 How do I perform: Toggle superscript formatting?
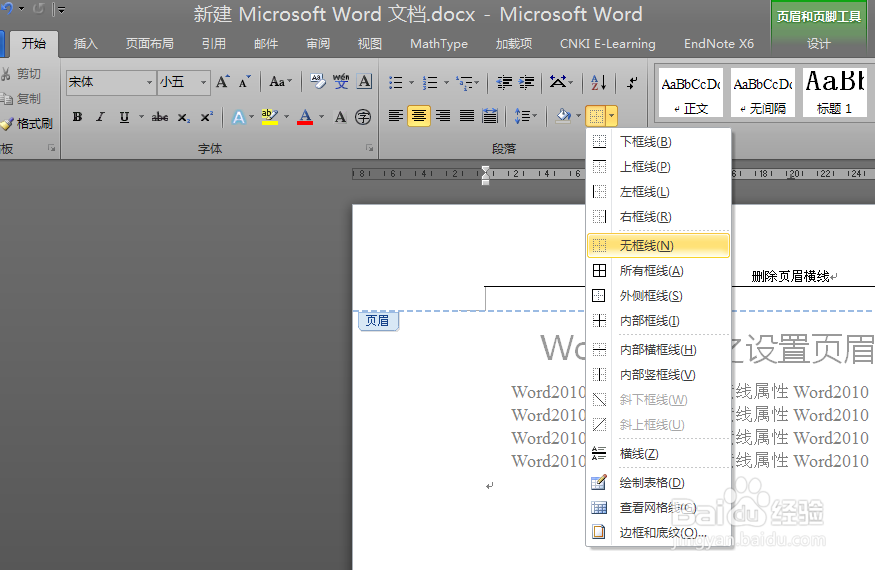click(206, 117)
